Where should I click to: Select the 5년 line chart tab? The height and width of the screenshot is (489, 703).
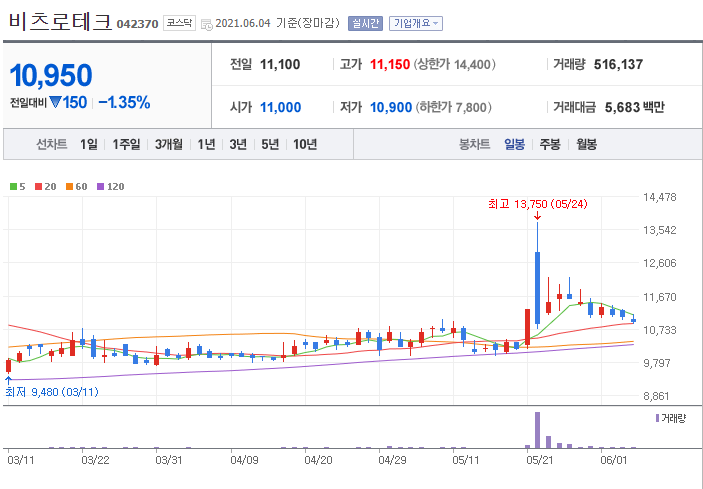pos(270,144)
